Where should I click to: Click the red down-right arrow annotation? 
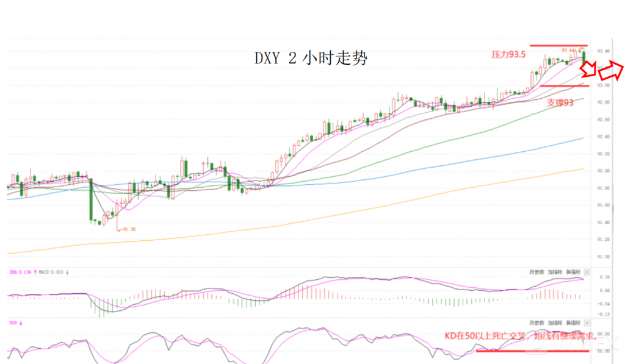click(x=589, y=70)
